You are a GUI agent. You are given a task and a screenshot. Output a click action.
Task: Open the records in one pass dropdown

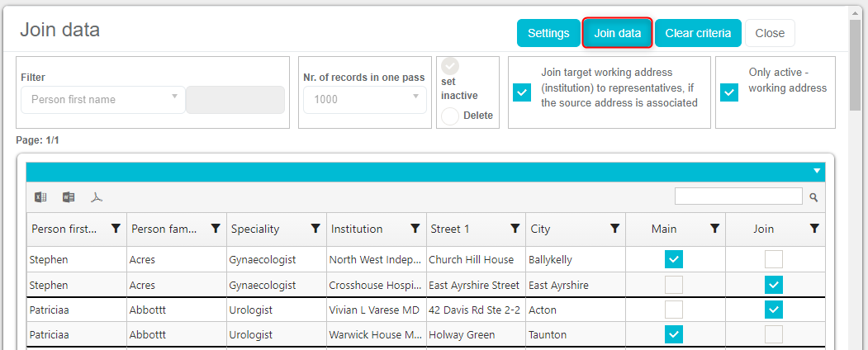(x=364, y=100)
